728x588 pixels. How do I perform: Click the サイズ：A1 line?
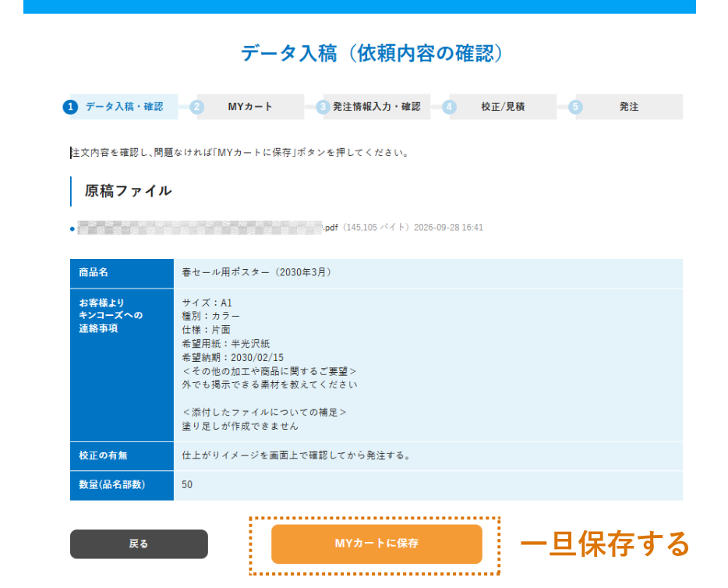click(207, 303)
